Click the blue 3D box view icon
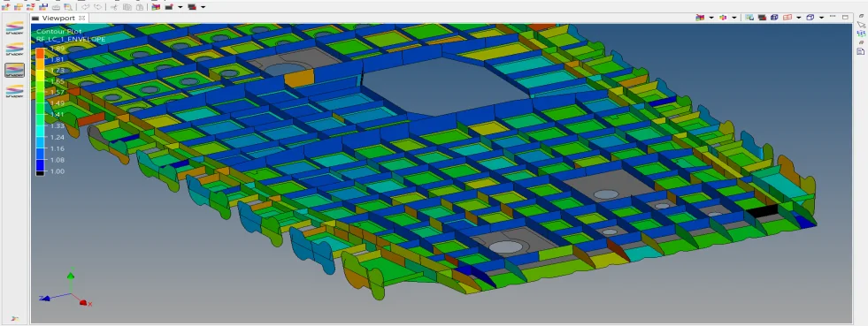 coord(810,17)
